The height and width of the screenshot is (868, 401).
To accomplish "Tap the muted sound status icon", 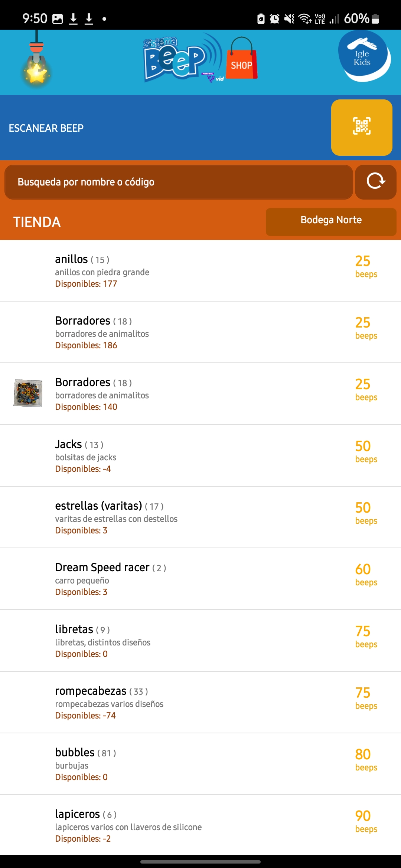I will [x=289, y=19].
